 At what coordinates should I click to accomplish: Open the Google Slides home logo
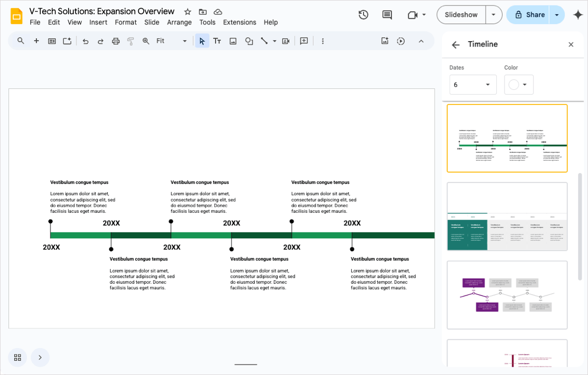point(17,16)
